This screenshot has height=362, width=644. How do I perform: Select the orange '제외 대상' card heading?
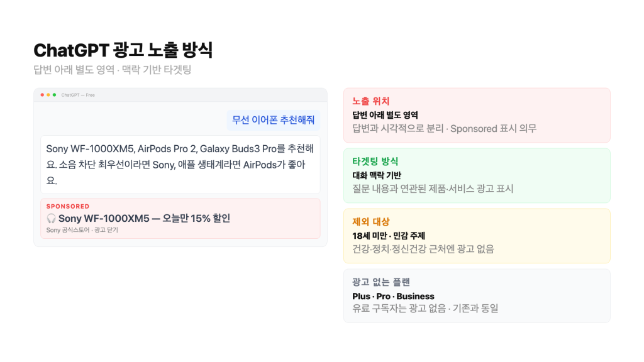coord(371,222)
